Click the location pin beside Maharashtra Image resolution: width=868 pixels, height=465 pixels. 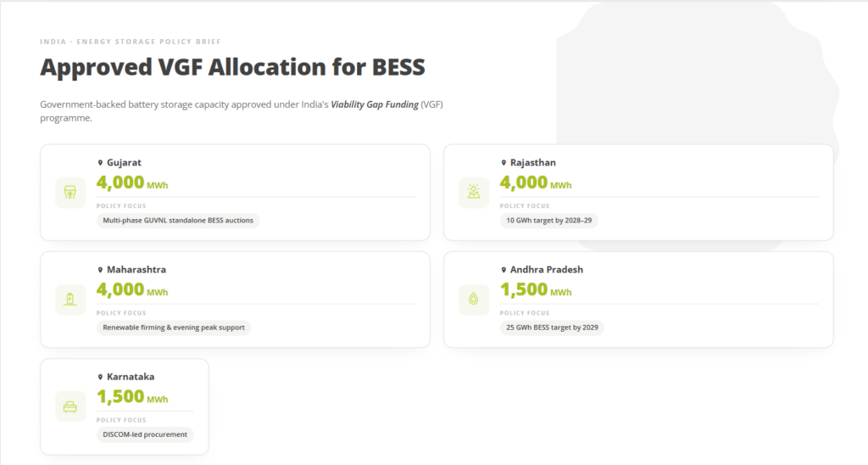(100, 270)
